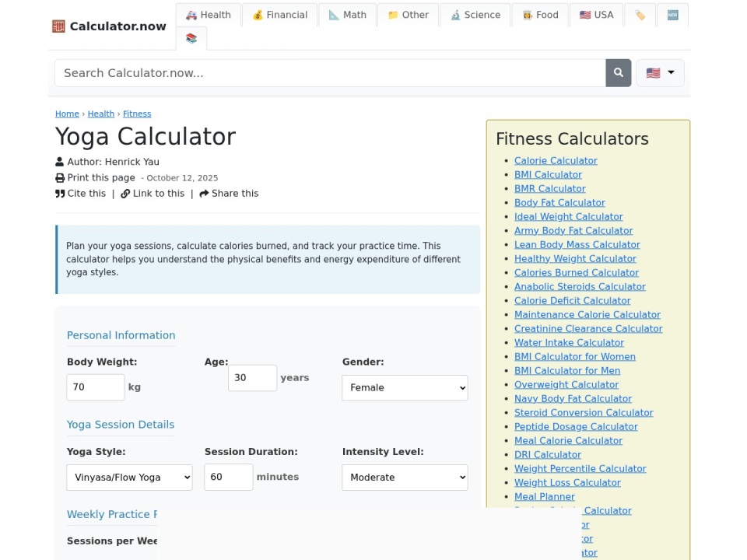Go to the Fitness breadcrumb link
747x560 pixels.
coord(137,114)
